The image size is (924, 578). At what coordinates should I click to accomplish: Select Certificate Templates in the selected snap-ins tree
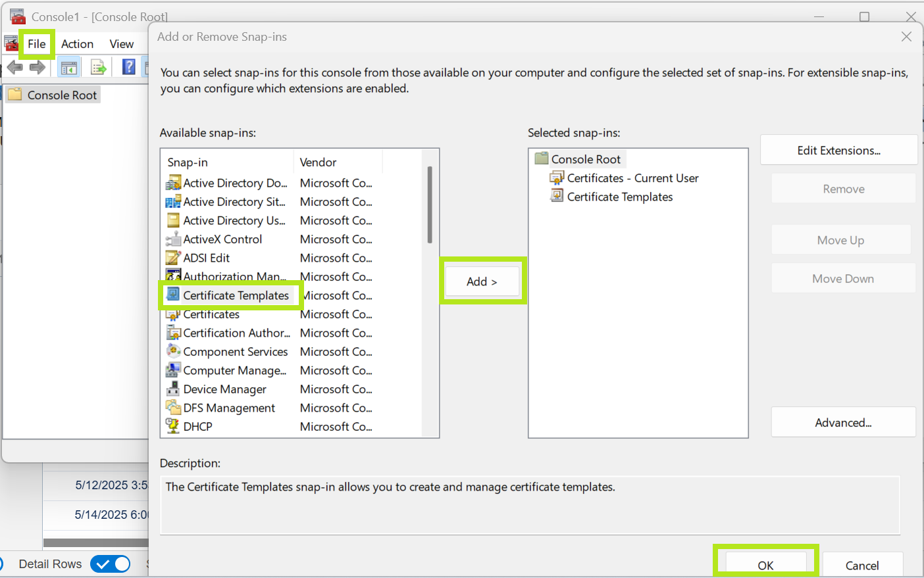click(619, 197)
